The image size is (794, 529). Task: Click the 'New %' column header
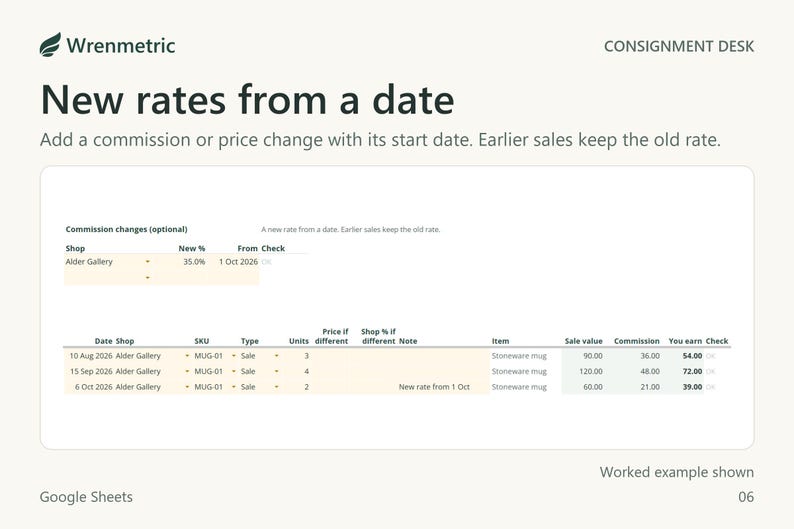tap(192, 249)
